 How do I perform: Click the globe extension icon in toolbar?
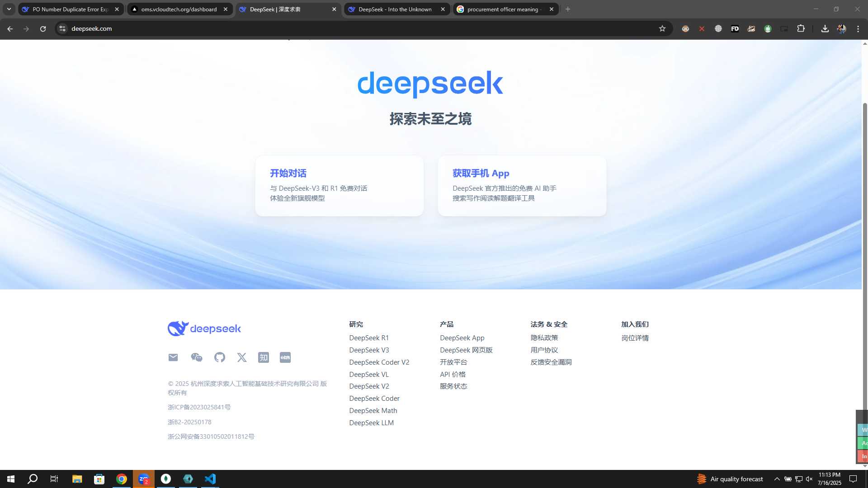coord(718,28)
